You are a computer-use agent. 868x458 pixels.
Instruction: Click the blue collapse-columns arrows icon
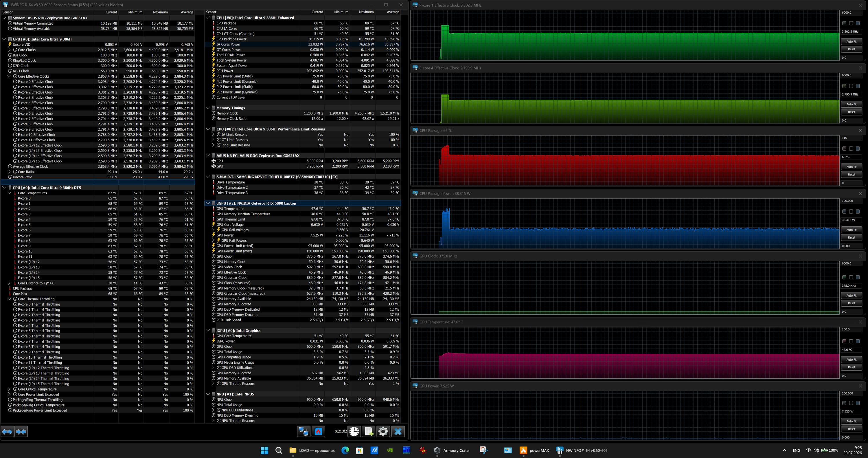coord(21,431)
